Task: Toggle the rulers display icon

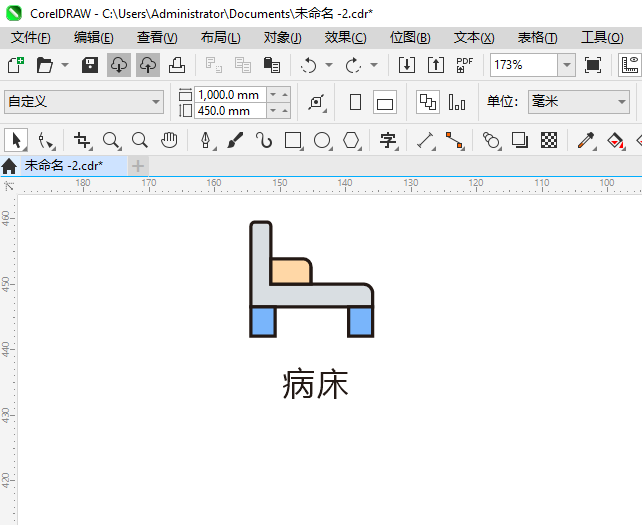Action: 630,65
